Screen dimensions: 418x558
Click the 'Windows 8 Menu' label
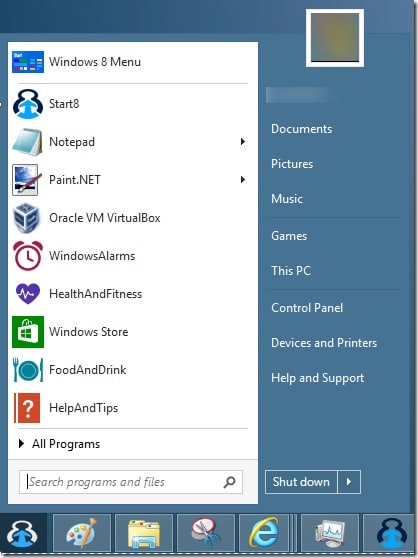pyautogui.click(x=95, y=62)
